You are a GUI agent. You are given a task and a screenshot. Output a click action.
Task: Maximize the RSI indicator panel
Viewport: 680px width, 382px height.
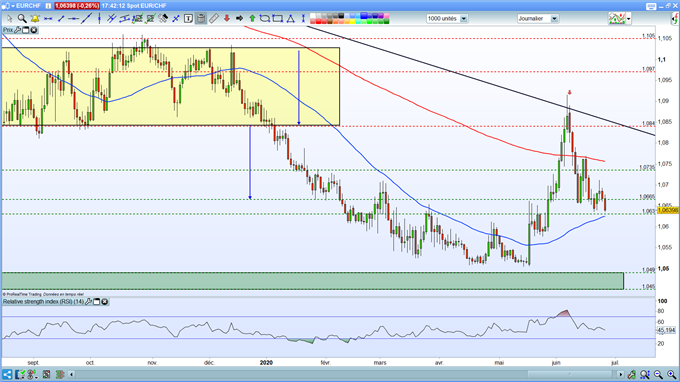(x=97, y=301)
